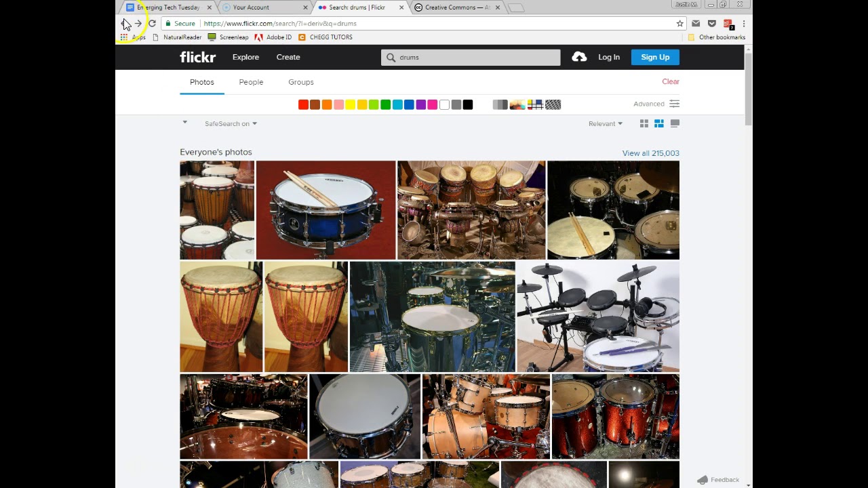Filter by orange color swatch
The image size is (868, 488).
[x=327, y=104]
